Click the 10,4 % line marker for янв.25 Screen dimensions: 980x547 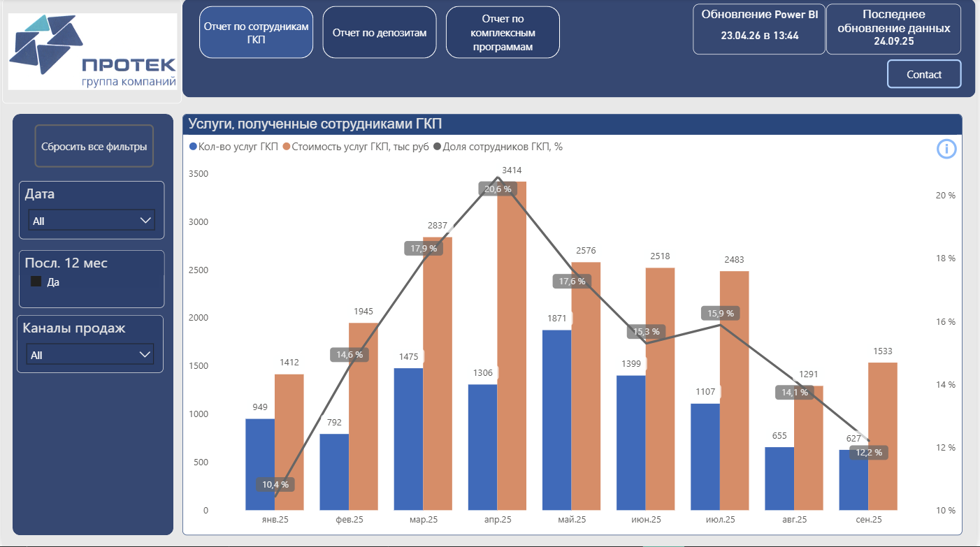[275, 484]
